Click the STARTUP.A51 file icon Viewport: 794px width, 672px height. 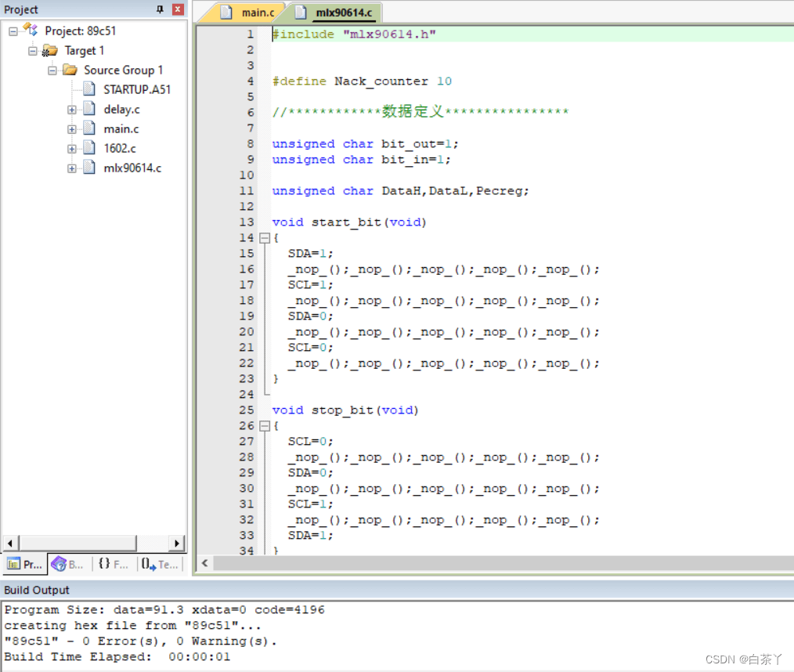89,89
